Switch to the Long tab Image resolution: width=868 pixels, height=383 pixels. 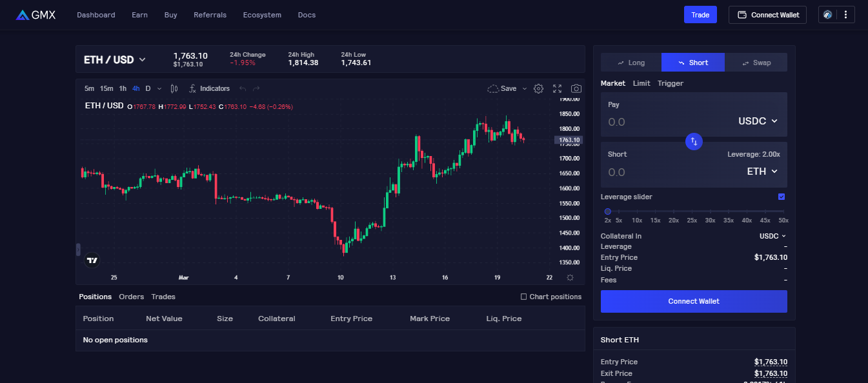(631, 63)
